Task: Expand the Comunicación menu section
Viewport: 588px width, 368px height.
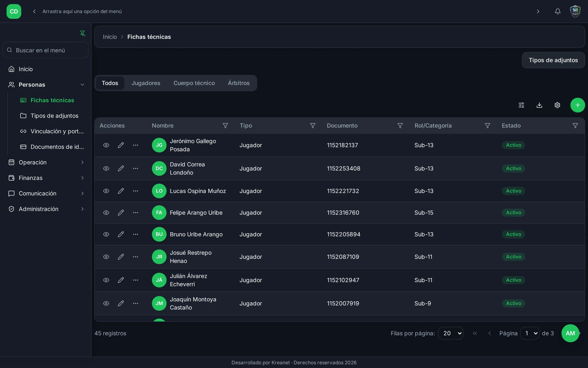Action: click(46, 194)
